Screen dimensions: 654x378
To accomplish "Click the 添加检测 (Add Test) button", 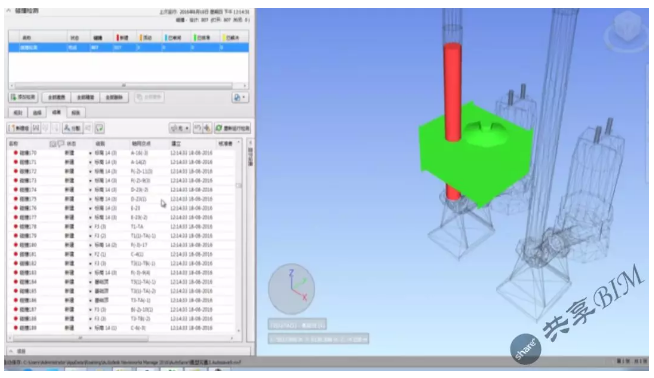I will click(x=23, y=97).
